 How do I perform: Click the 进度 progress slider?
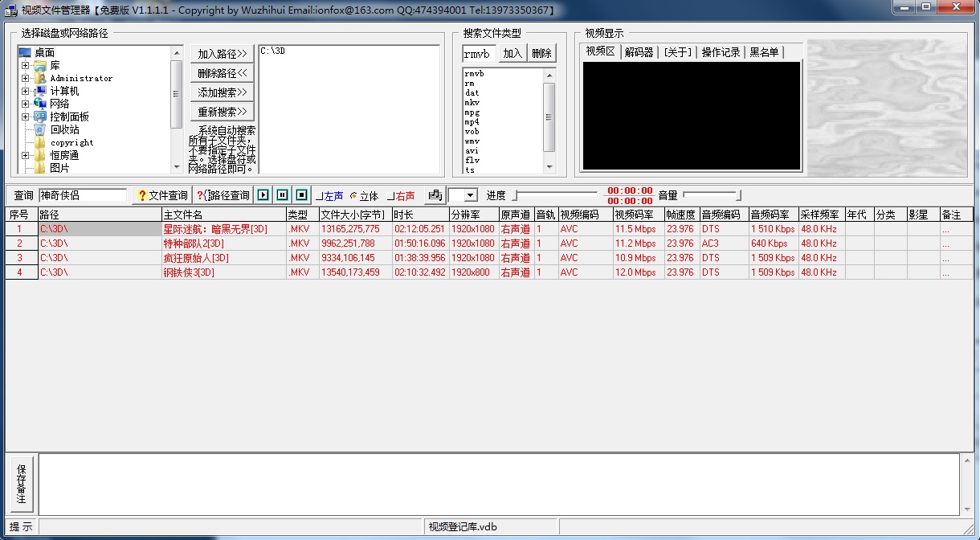coord(555,194)
